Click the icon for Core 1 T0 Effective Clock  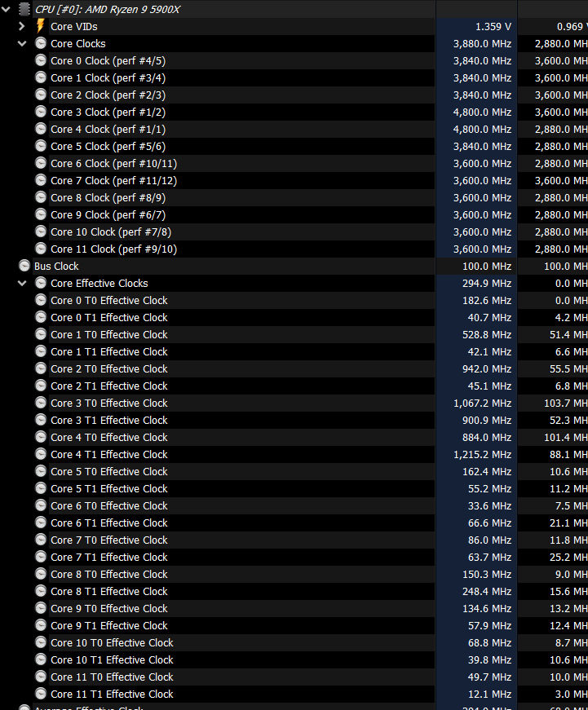click(41, 335)
